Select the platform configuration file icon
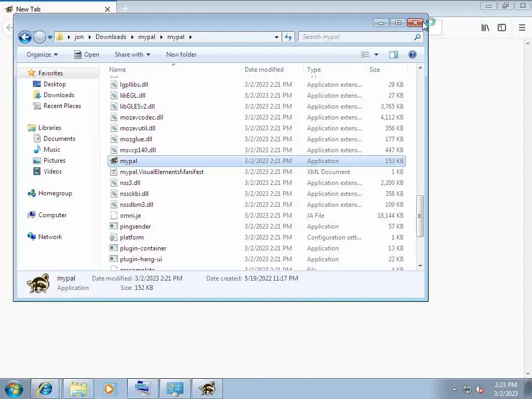 pos(114,237)
